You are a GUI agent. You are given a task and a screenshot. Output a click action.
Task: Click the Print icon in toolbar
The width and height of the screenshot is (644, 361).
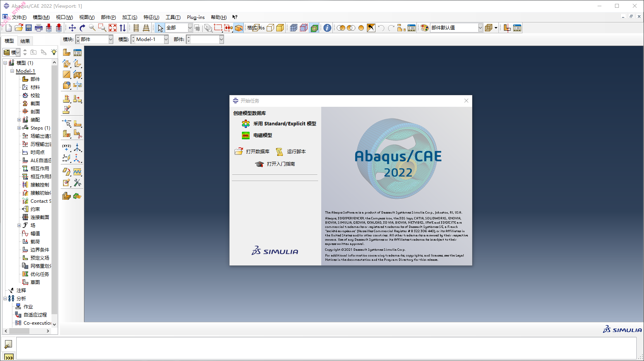point(39,28)
